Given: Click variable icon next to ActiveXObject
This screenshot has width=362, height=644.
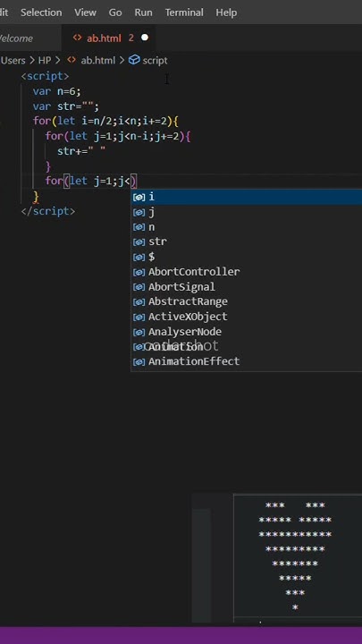Looking at the screenshot, I should coord(139,317).
